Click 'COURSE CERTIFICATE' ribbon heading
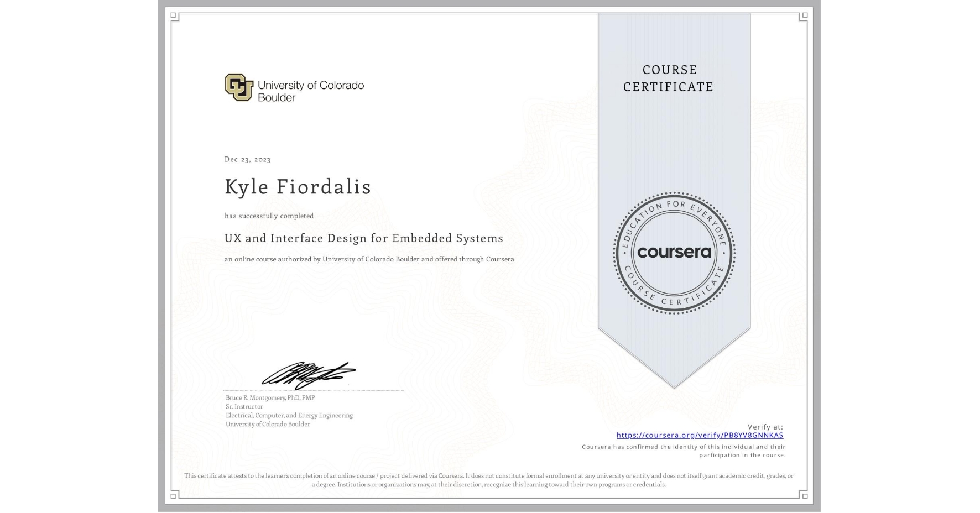The width and height of the screenshot is (980, 513). (669, 78)
